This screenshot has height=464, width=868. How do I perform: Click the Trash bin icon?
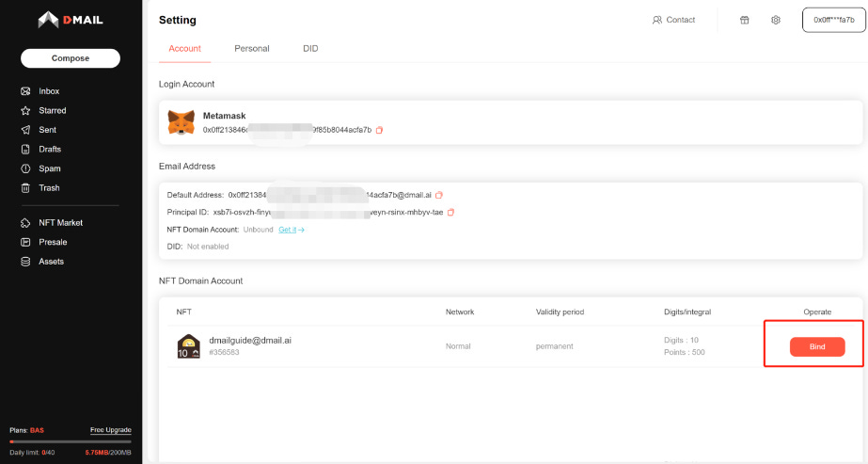(x=25, y=187)
